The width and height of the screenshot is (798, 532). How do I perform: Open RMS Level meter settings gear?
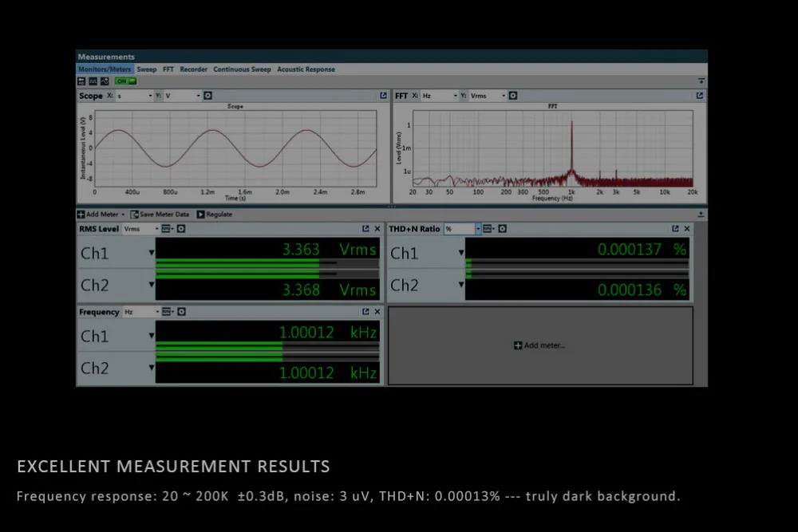point(180,229)
